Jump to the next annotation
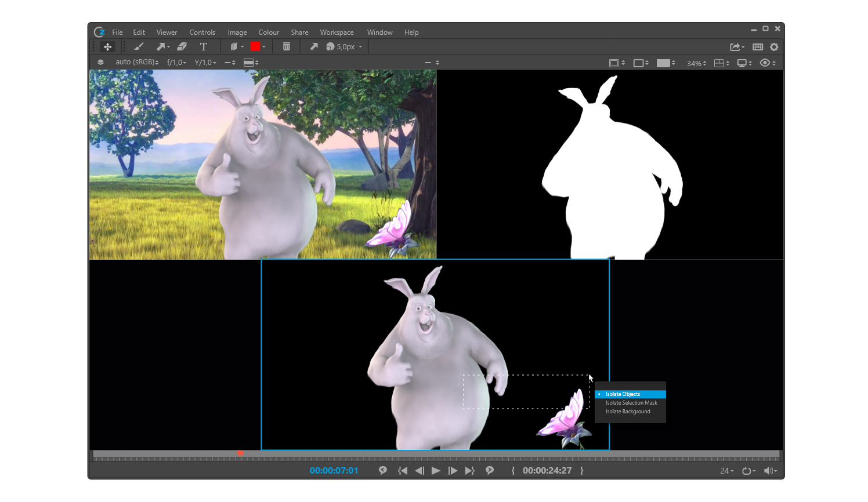 tap(490, 471)
